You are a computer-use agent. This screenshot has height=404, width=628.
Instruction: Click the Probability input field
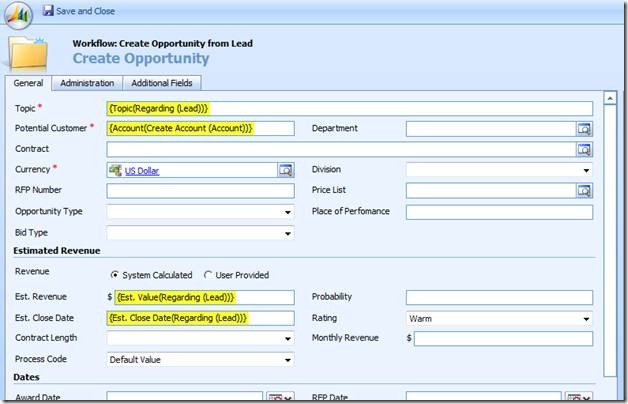499,297
